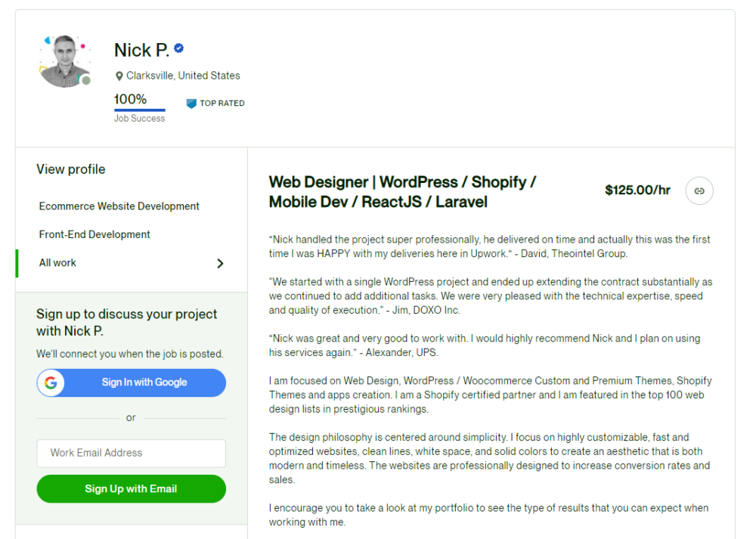The width and height of the screenshot is (756, 539).
Task: Click the blue verified badge next to Nick P.
Action: (179, 48)
